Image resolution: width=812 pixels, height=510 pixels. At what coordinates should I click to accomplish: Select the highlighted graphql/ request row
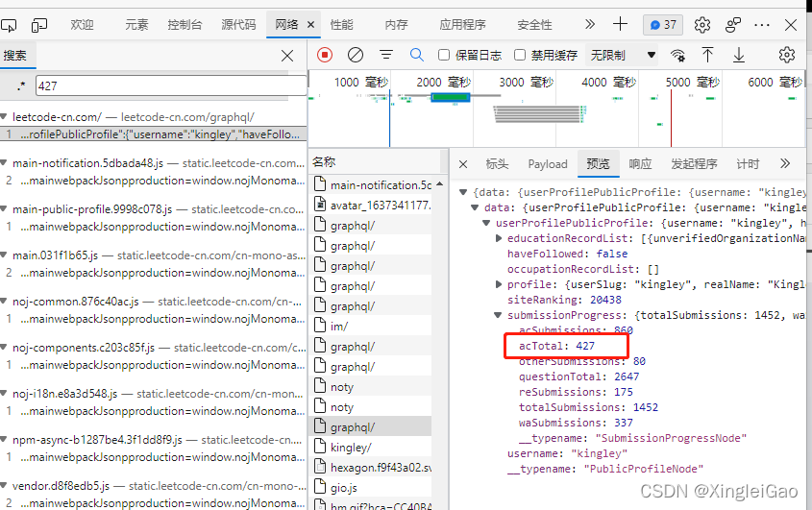coord(371,427)
